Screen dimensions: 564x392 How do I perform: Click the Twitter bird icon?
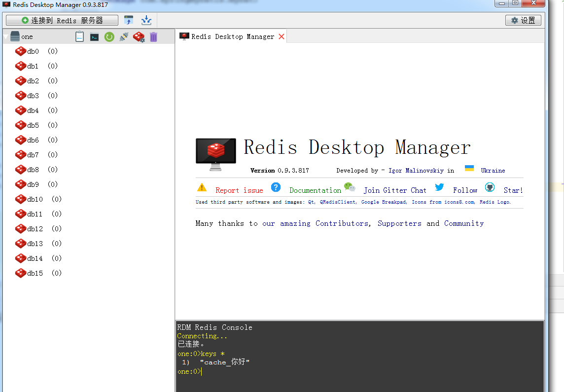pyautogui.click(x=440, y=187)
